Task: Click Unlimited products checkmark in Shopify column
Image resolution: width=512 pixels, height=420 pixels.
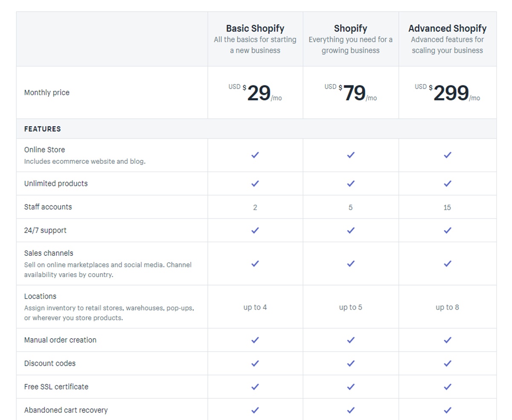Action: [351, 184]
